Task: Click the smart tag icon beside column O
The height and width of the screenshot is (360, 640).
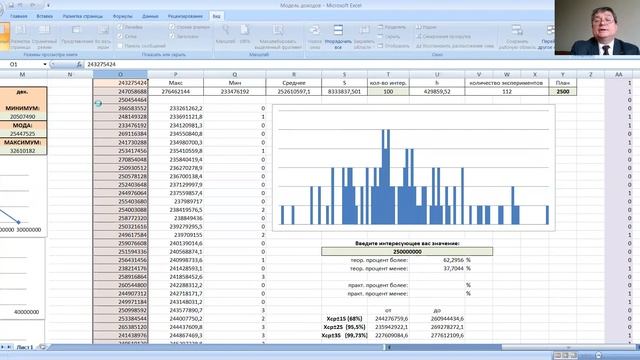Action: [x=98, y=104]
